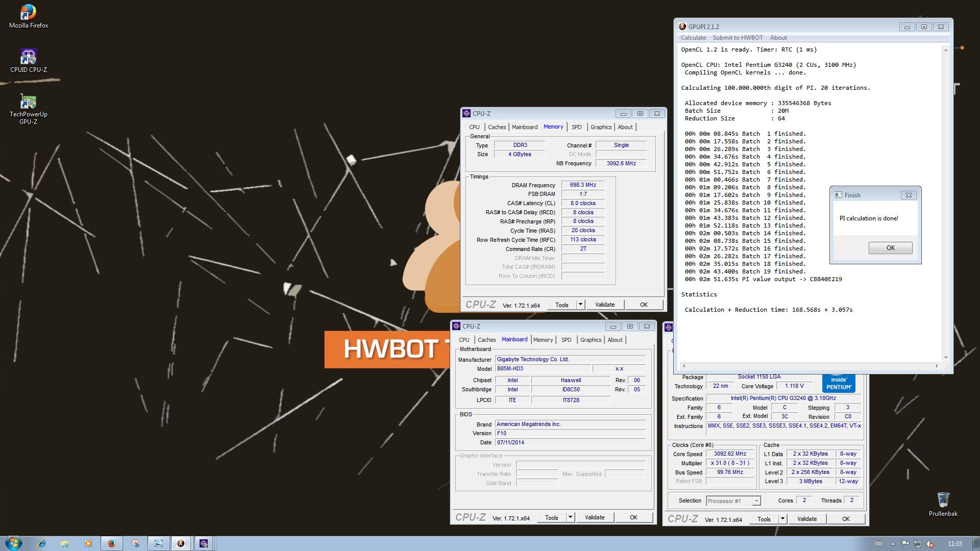
Task: Click OK in CPU-Z CPU window
Action: pos(846,519)
